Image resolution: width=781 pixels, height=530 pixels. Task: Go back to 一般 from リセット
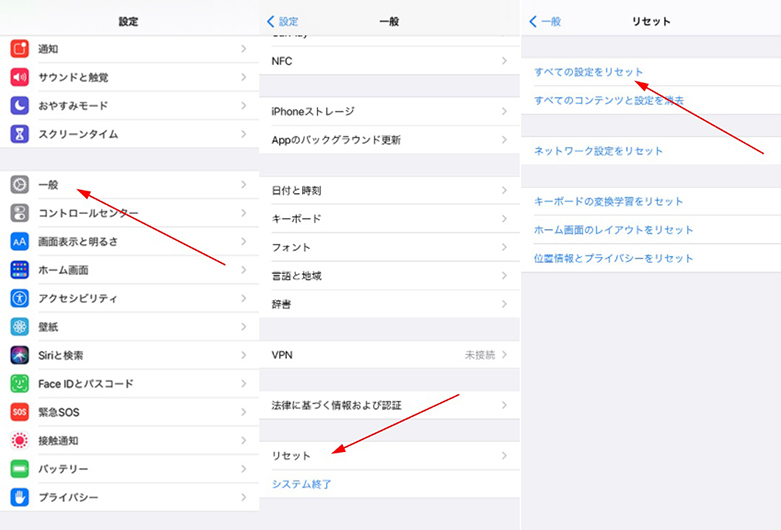pyautogui.click(x=544, y=21)
